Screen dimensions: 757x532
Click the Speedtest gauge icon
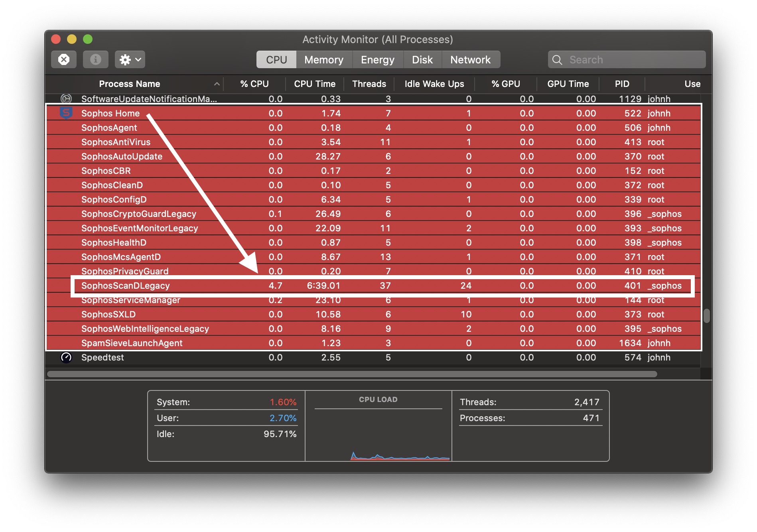click(66, 357)
